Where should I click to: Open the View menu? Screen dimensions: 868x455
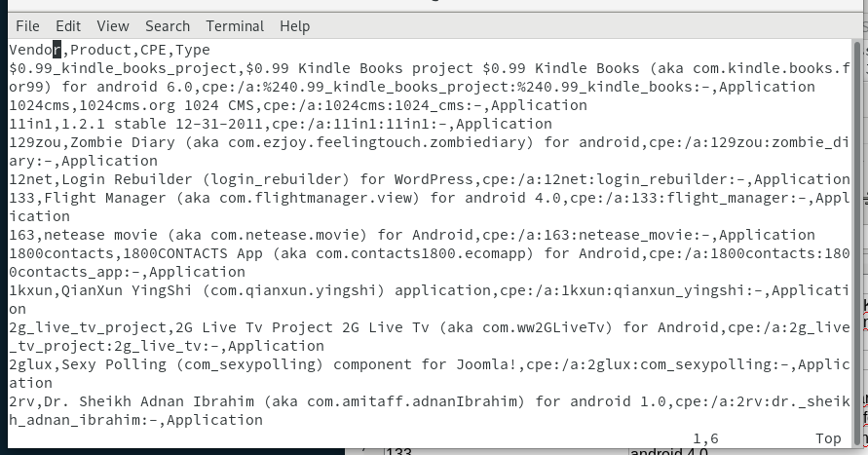coord(113,26)
